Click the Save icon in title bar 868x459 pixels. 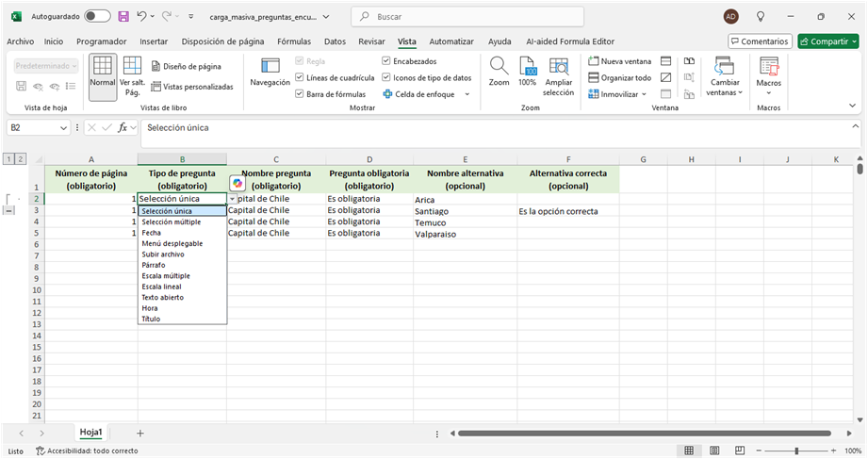123,17
